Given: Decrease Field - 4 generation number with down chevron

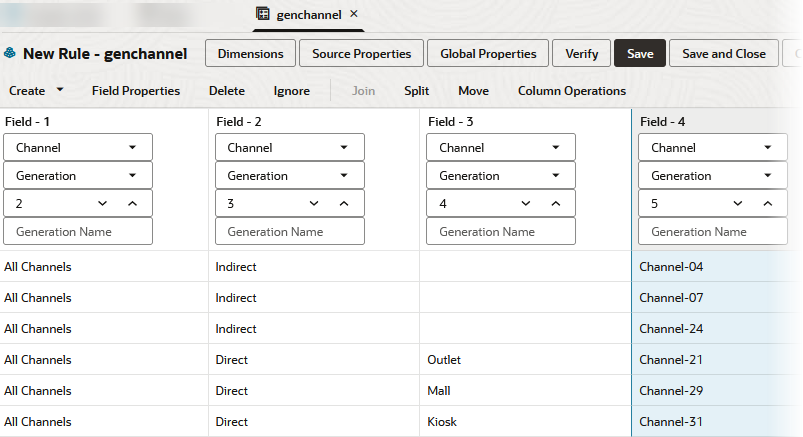Looking at the screenshot, I should tap(738, 203).
